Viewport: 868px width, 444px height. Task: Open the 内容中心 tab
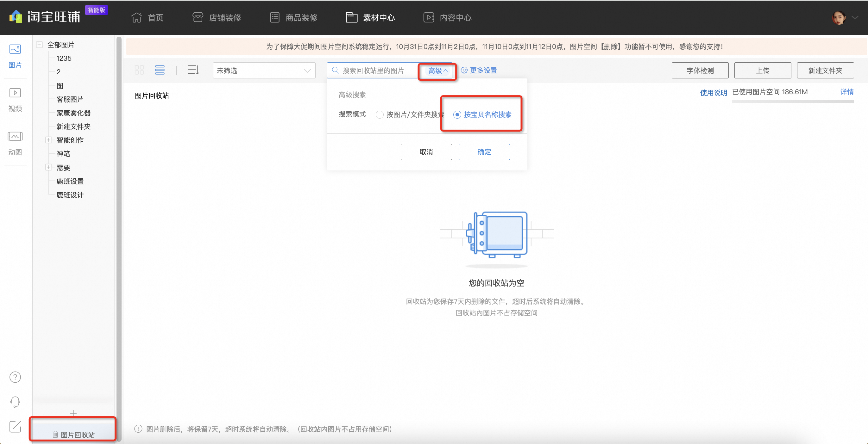pos(448,17)
